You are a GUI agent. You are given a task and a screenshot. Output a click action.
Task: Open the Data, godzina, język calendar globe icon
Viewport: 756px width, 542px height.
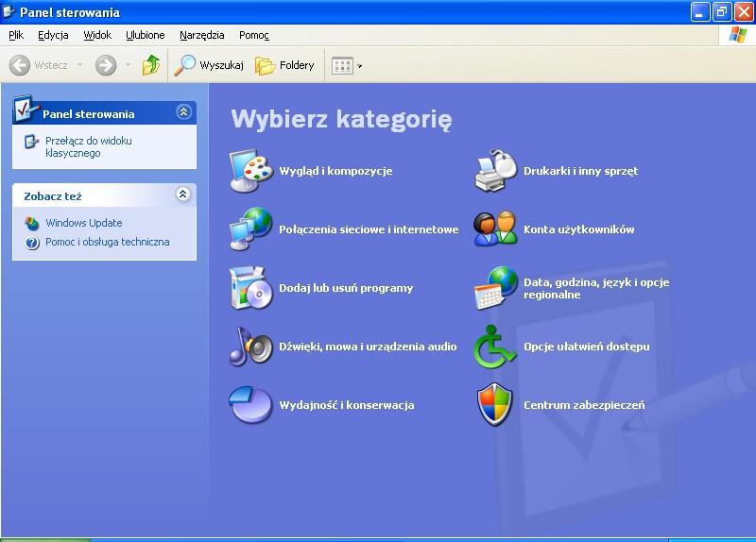tap(495, 288)
